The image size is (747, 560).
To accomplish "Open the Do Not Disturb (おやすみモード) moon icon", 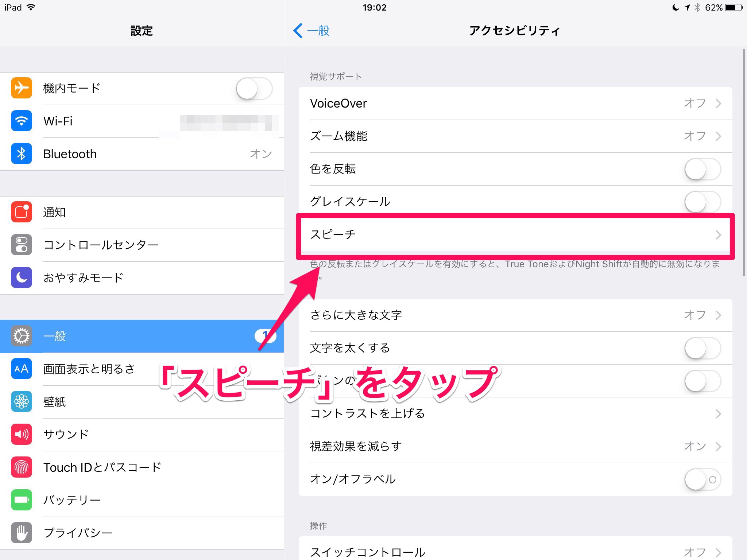I will coord(21,278).
